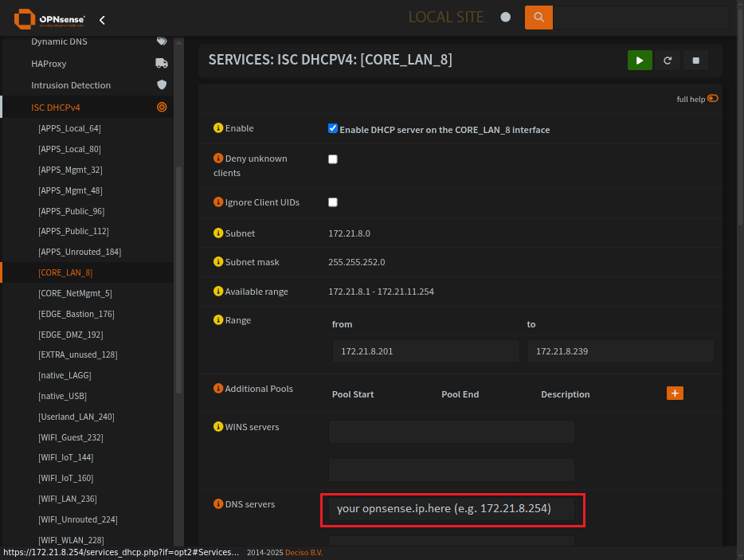Toggle the full help switch
The height and width of the screenshot is (560, 744).
[x=713, y=98]
